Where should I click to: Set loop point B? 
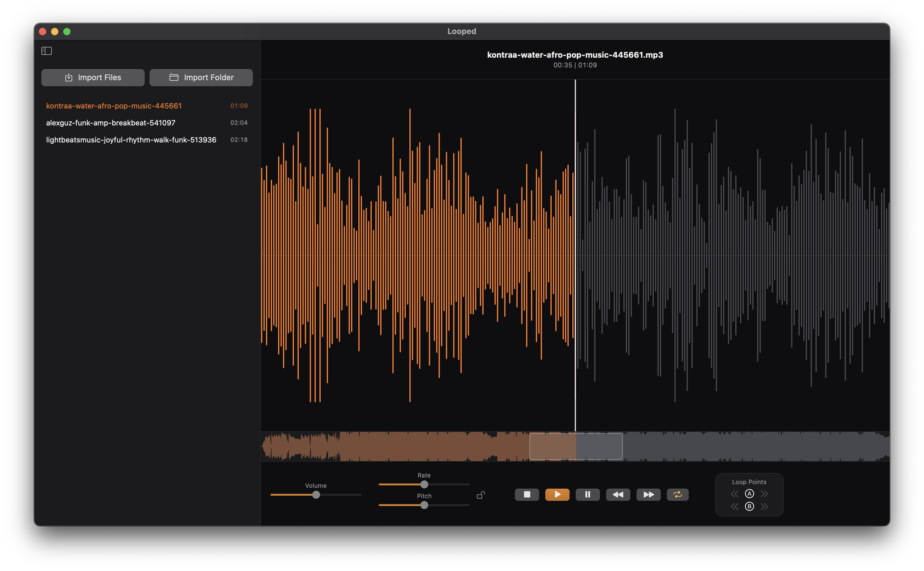pos(750,506)
